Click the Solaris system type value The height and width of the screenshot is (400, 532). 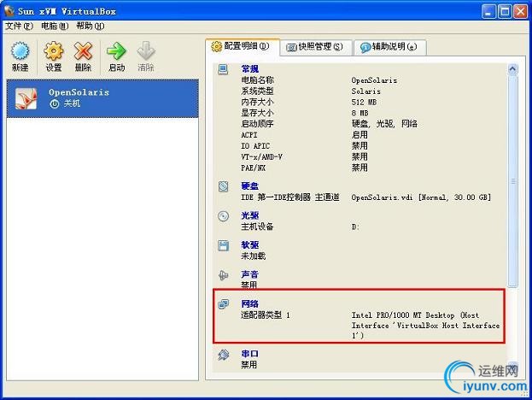(x=365, y=91)
